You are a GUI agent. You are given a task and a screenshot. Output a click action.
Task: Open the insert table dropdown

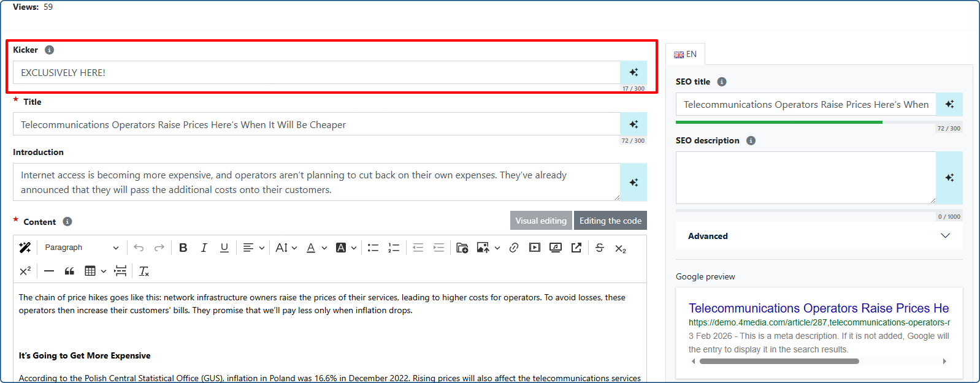point(95,271)
